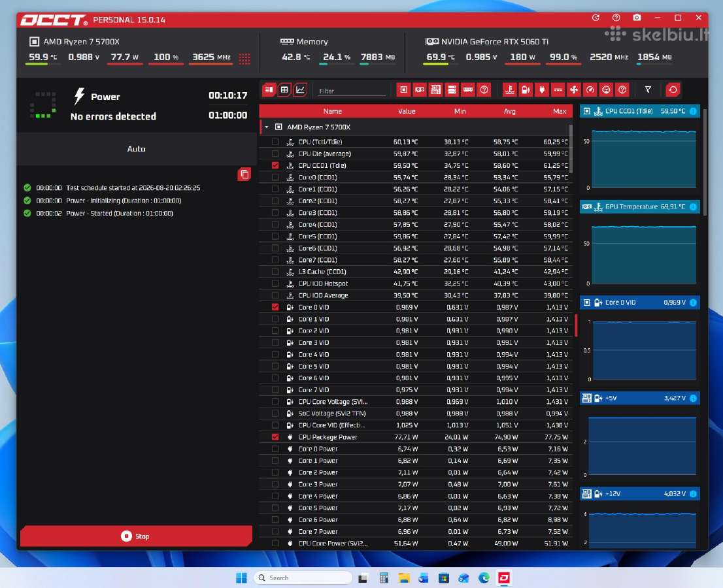The width and height of the screenshot is (723, 588).
Task: Take a screenshot with the camera icon
Action: click(637, 18)
